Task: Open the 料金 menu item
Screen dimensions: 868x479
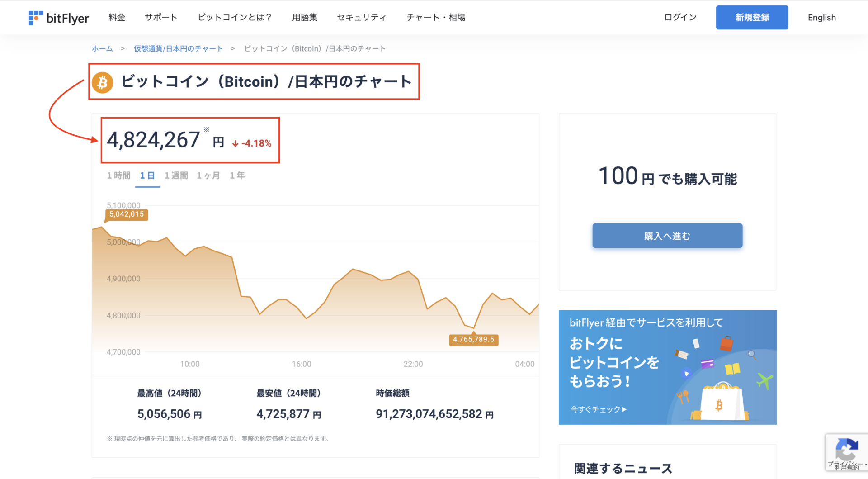Action: point(117,17)
